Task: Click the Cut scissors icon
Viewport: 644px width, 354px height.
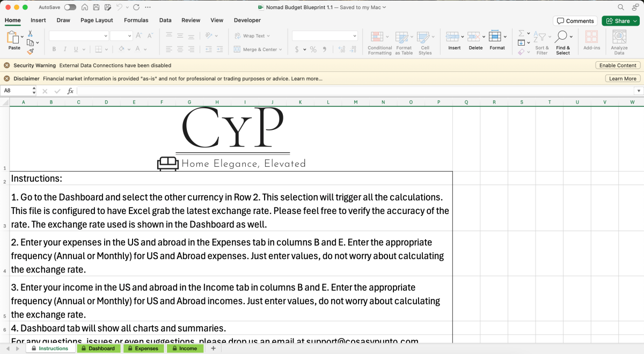Action: point(31,33)
